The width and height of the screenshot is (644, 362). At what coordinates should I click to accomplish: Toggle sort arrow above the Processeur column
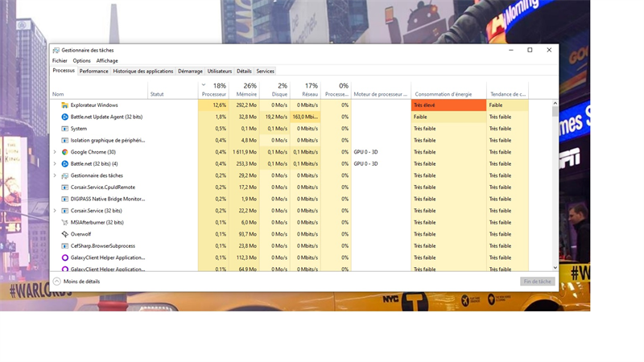[x=204, y=85]
